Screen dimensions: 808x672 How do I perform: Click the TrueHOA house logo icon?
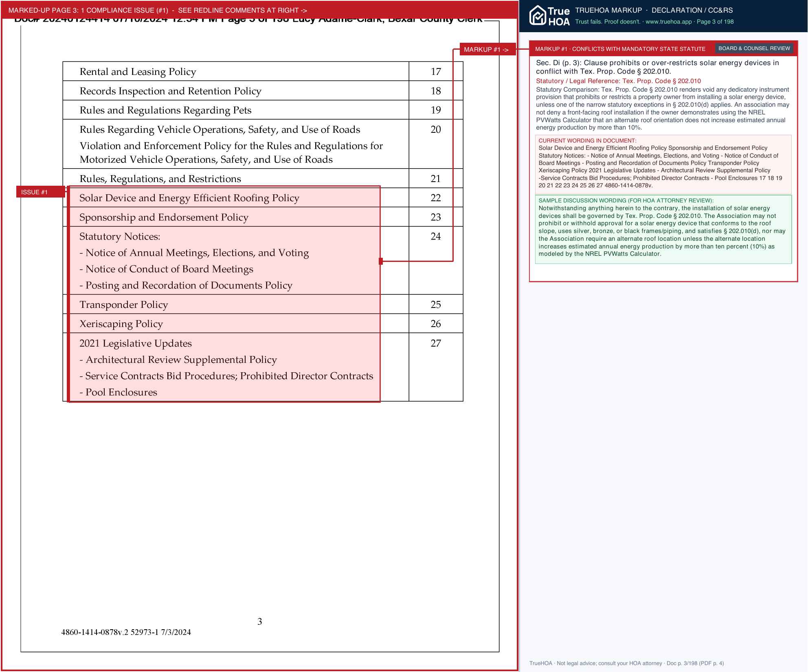[538, 15]
